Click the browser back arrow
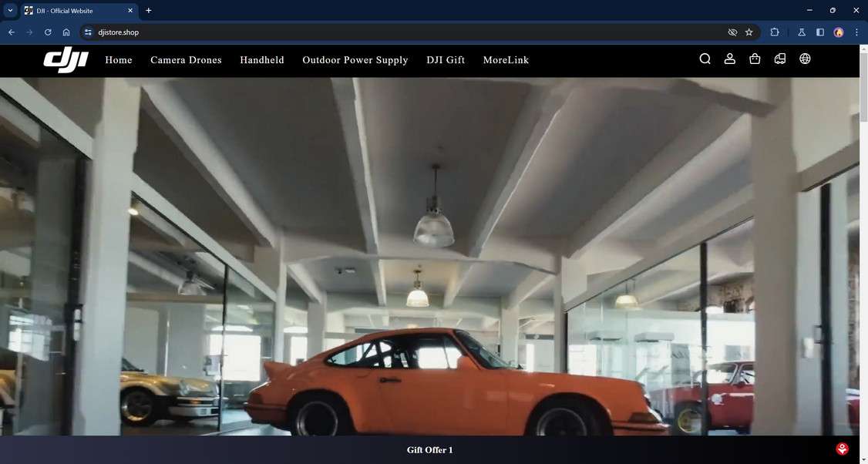The width and height of the screenshot is (868, 464). [11, 32]
